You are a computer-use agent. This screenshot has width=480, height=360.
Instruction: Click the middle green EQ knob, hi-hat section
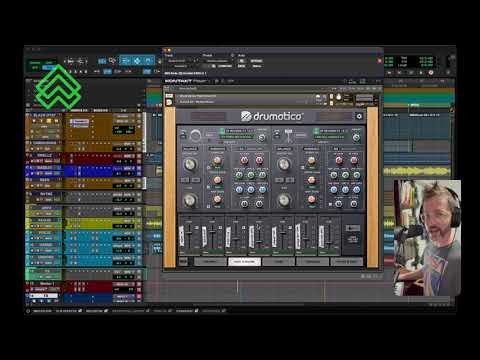coord(345,175)
